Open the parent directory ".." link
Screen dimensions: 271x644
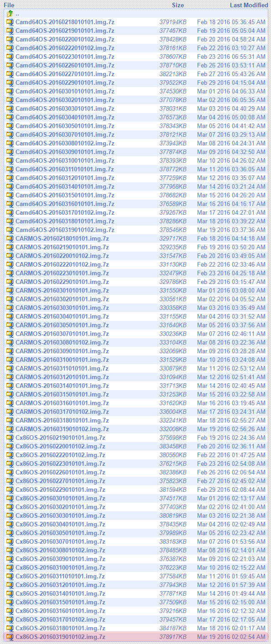tap(17, 14)
